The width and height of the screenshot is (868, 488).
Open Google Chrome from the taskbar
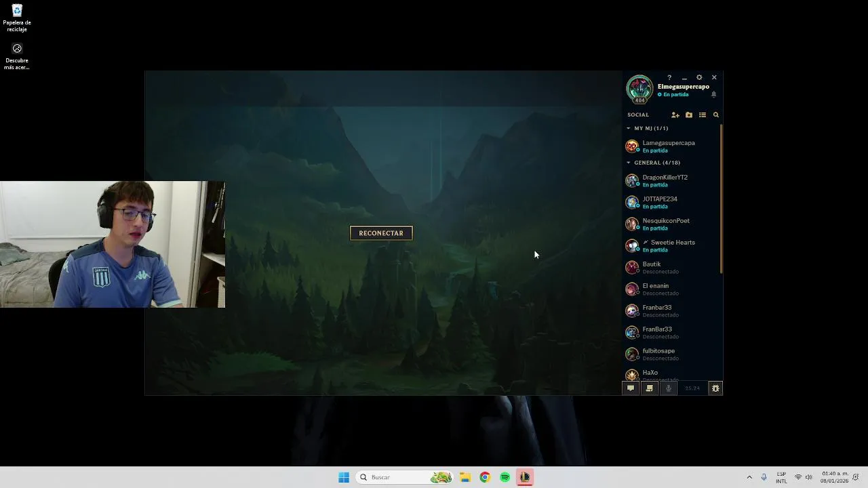[485, 477]
